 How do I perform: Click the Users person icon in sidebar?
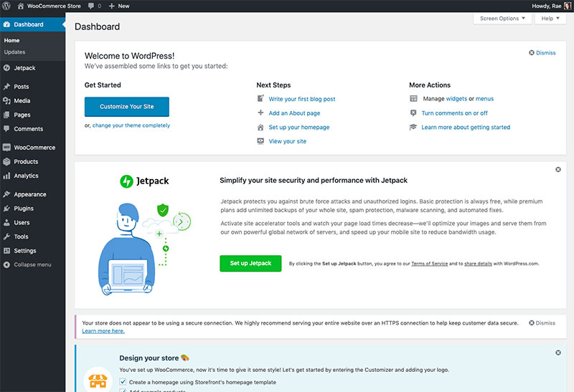click(x=6, y=222)
